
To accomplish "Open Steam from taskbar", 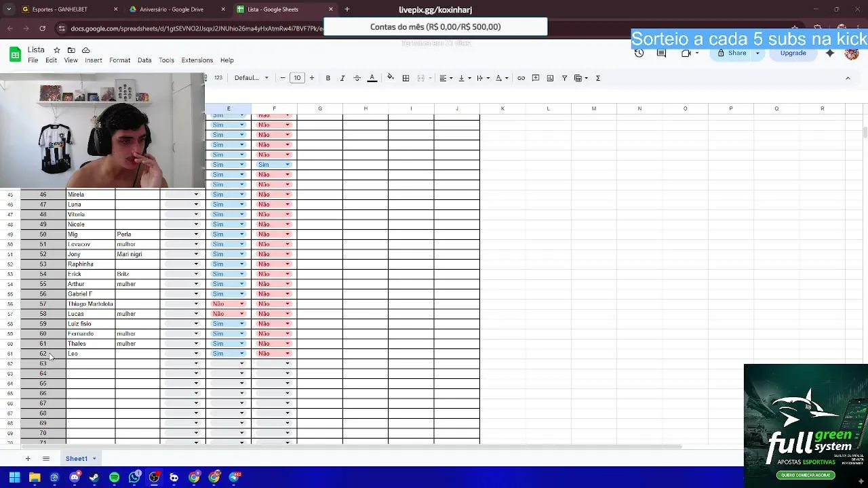I will tap(94, 477).
